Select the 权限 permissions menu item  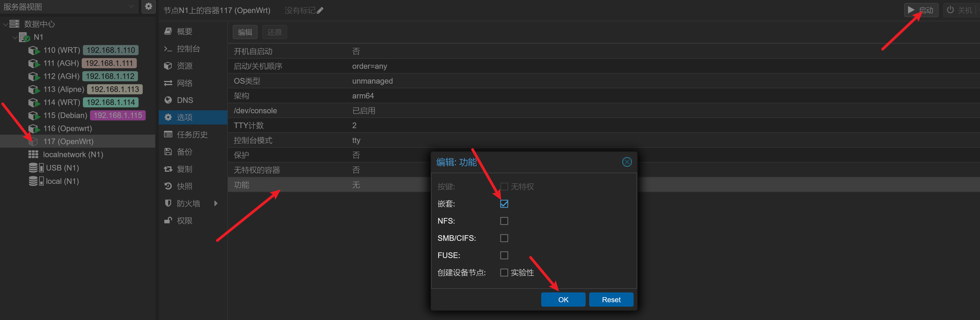(x=184, y=221)
